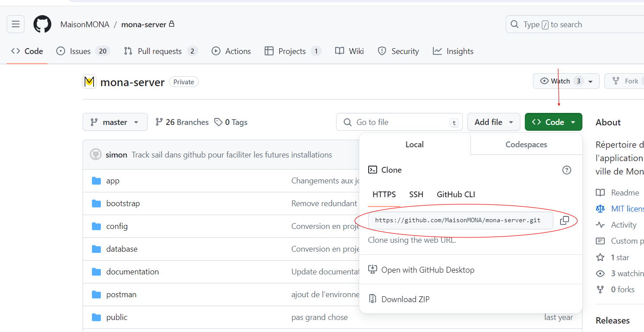Open the Insights tab
This screenshot has width=644, height=332.
[x=453, y=51]
